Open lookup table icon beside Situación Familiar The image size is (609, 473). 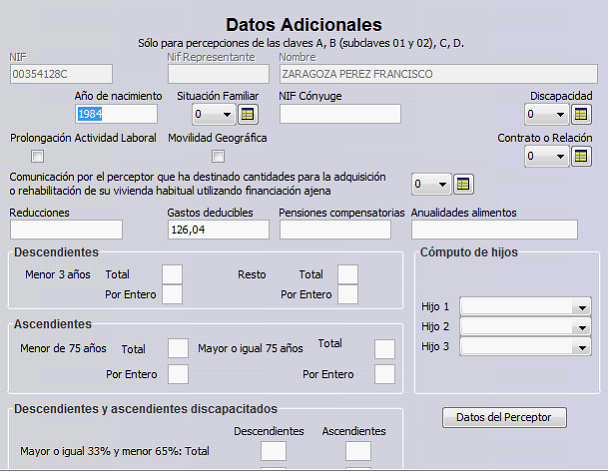(x=248, y=114)
